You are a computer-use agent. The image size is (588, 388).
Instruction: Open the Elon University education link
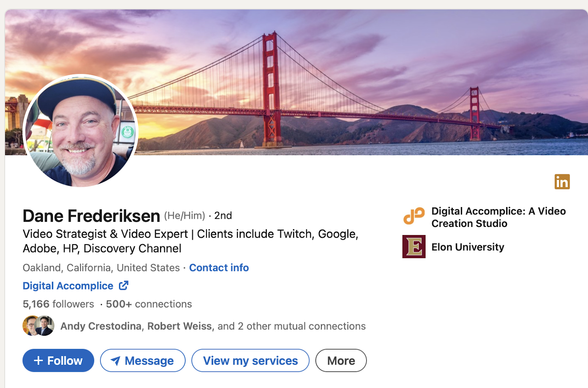pyautogui.click(x=468, y=247)
